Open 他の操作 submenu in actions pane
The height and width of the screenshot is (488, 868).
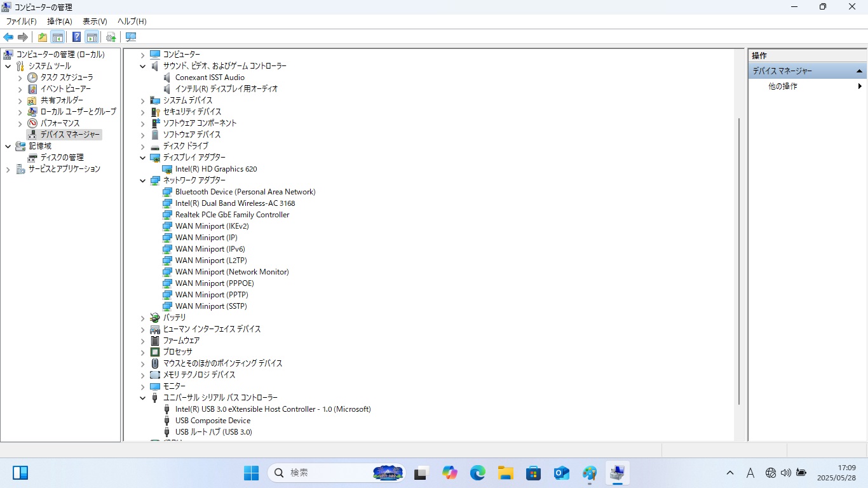tap(807, 86)
